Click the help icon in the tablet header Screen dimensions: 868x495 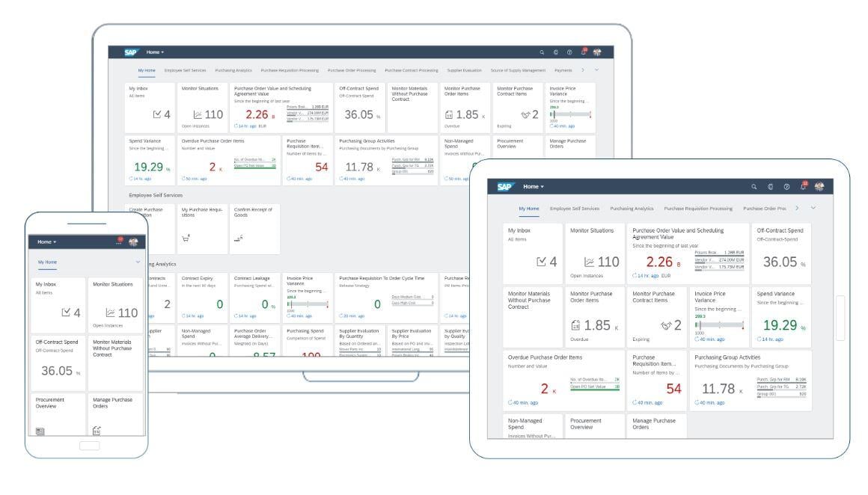(x=786, y=187)
